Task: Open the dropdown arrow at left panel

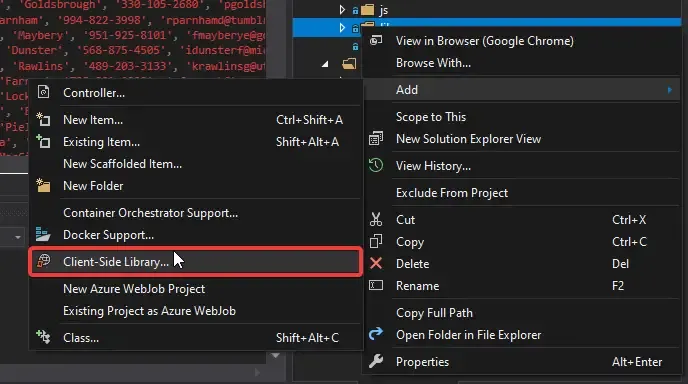Action: (x=18, y=237)
